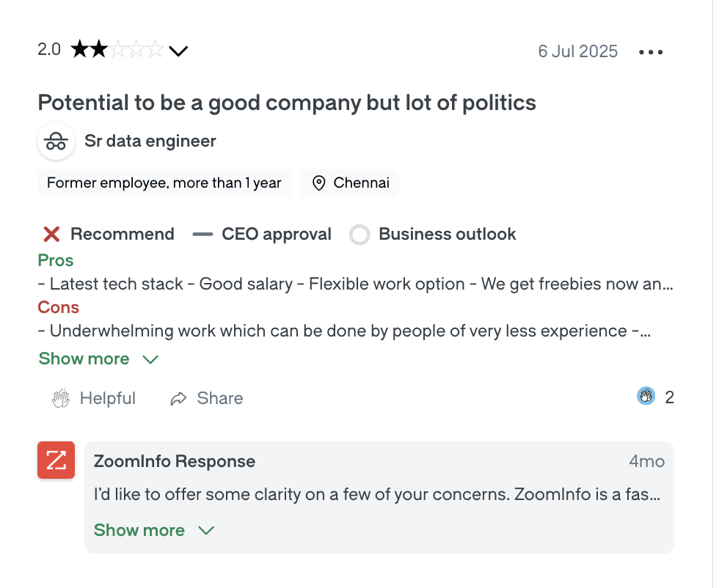This screenshot has height=588, width=719.
Task: Click the clapping hands icon next to Helpful
Action: tap(61, 397)
